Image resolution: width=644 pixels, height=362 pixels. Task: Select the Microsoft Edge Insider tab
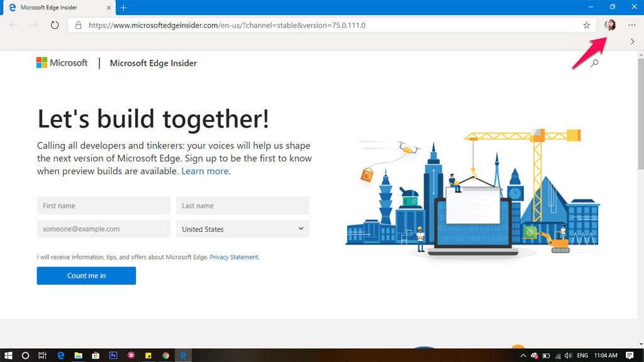(59, 8)
